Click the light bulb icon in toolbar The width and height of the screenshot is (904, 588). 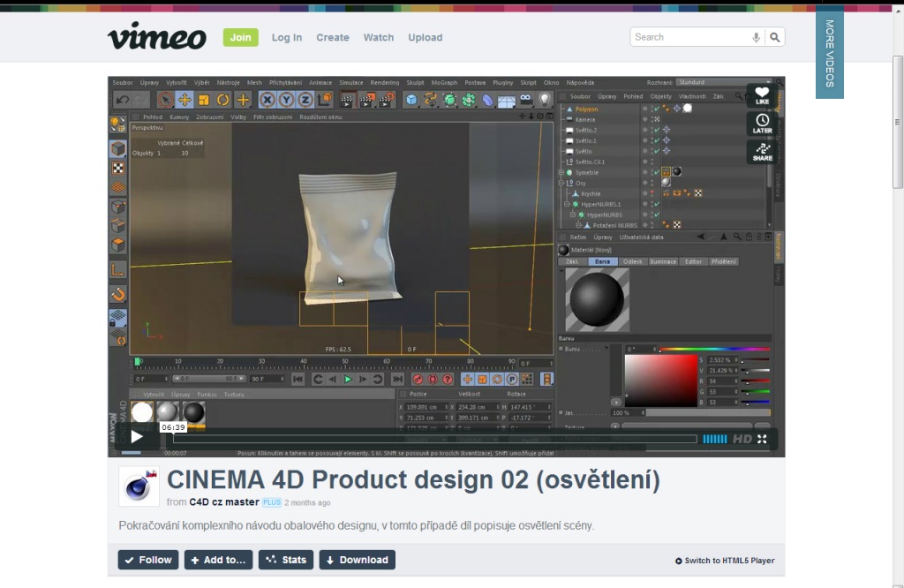pyautogui.click(x=545, y=100)
